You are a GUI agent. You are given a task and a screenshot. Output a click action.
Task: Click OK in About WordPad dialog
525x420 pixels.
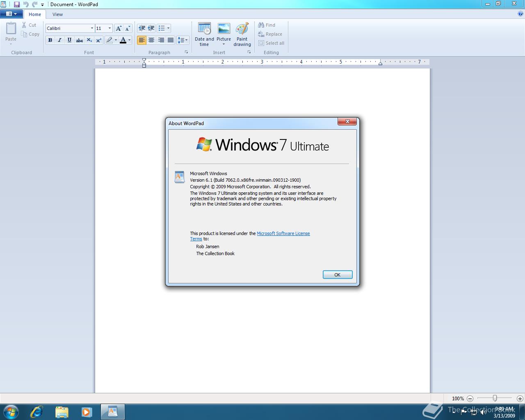coord(338,275)
